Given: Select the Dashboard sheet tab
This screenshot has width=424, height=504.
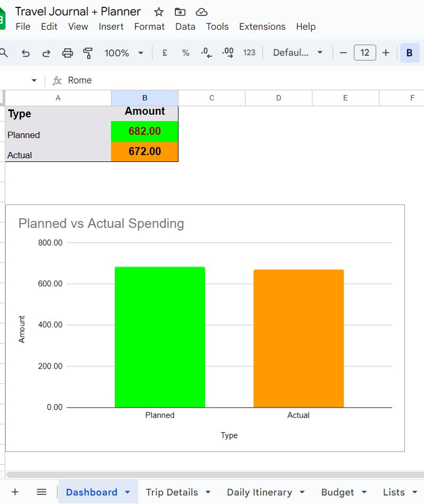Looking at the screenshot, I should pyautogui.click(x=91, y=492).
